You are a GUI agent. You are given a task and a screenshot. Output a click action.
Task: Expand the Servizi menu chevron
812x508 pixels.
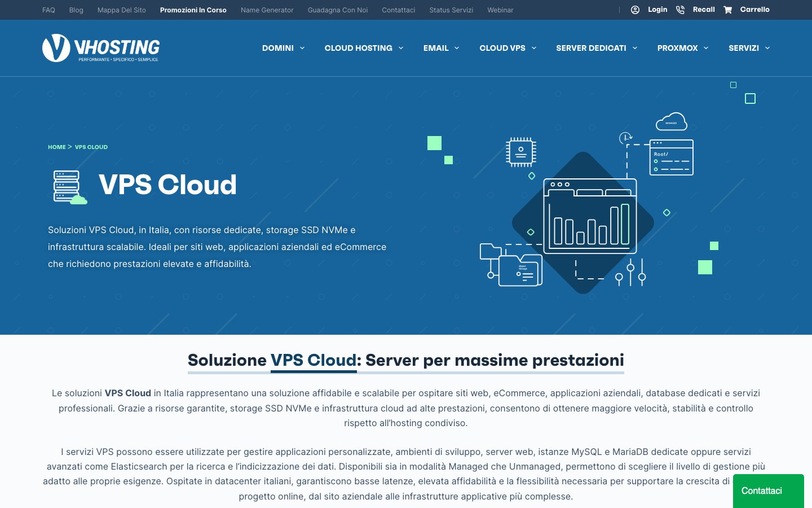pos(767,48)
